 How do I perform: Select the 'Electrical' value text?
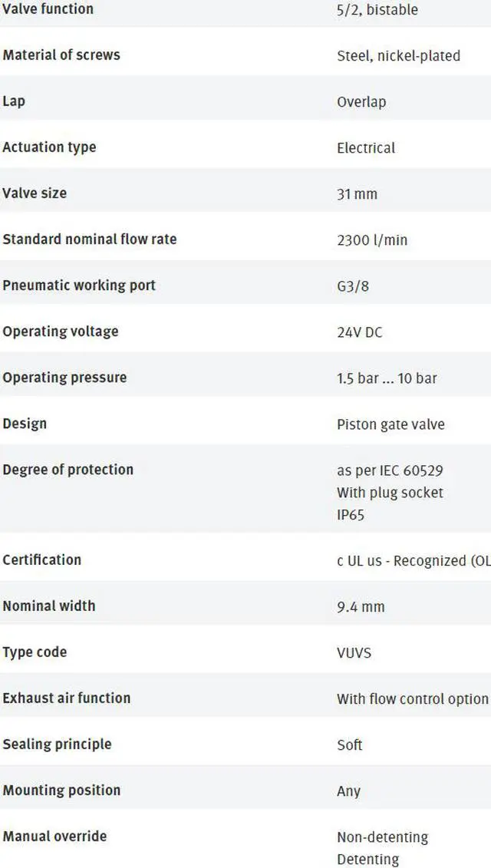[x=366, y=148]
